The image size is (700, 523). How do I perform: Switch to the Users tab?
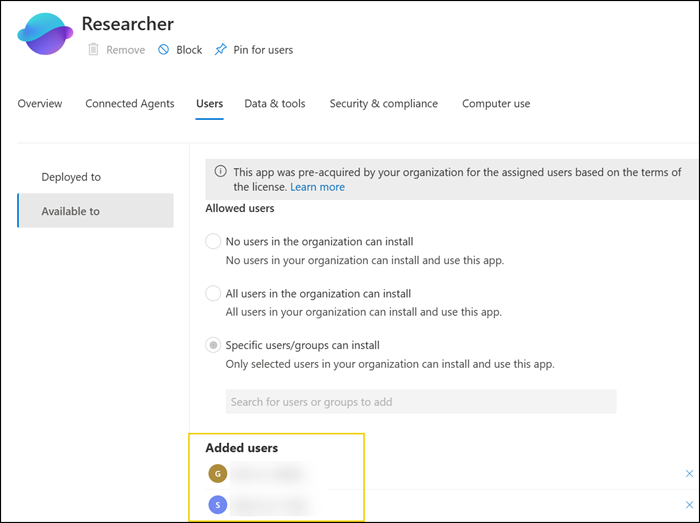click(x=209, y=104)
